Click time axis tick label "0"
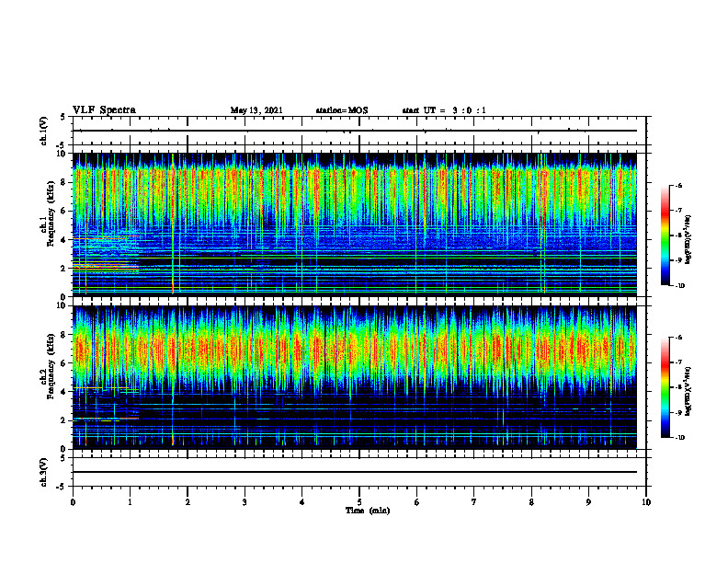 click(73, 502)
